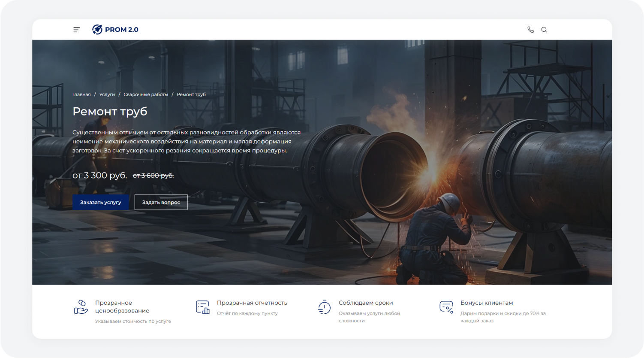The width and height of the screenshot is (644, 358).
Task: Click the price 'от 3 300 руб.'
Action: click(100, 175)
